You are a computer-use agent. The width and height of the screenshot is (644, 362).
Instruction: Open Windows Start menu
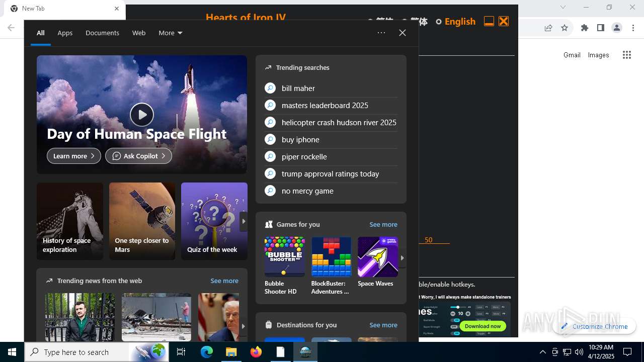12,352
